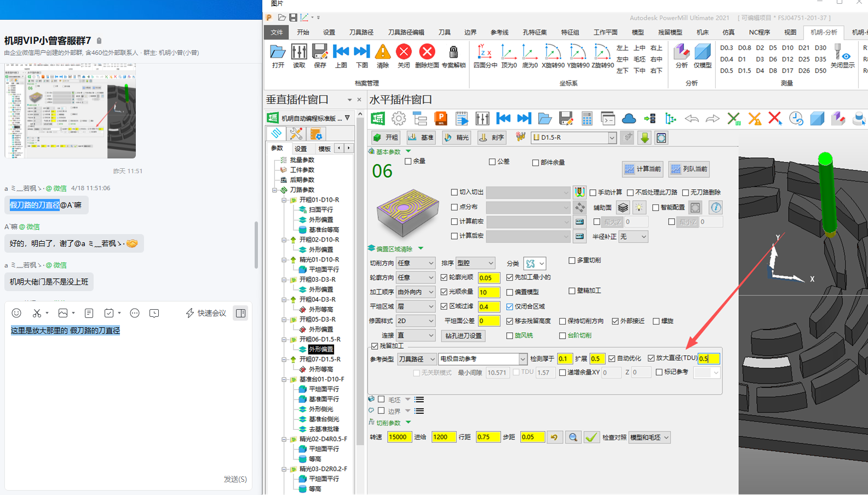
Task: Click the 开粗 button
Action: coord(386,138)
